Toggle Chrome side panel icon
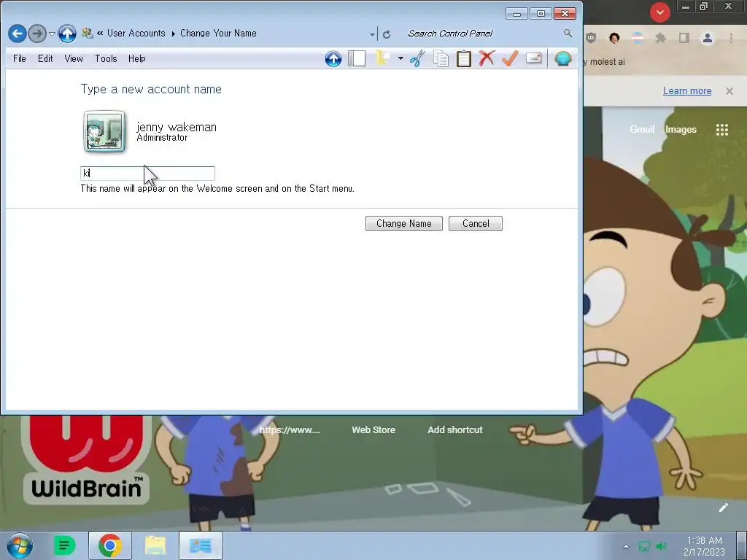The height and width of the screenshot is (560, 747). (684, 38)
